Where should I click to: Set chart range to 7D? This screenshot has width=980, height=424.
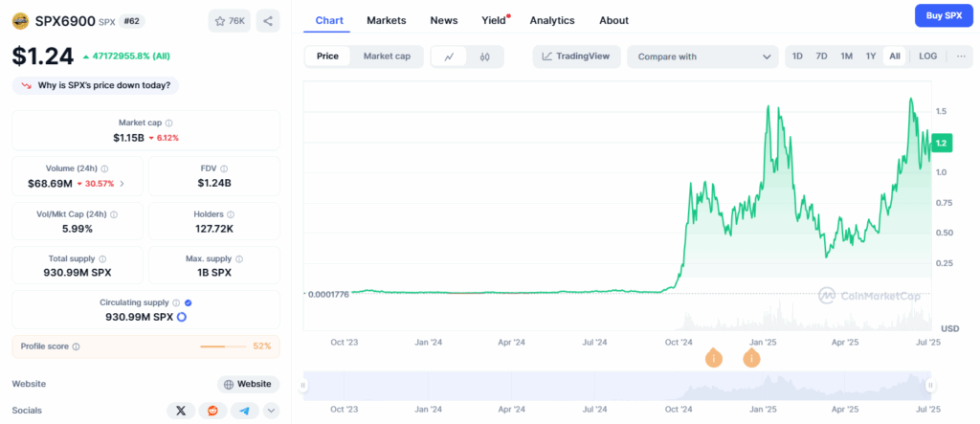[x=821, y=56]
